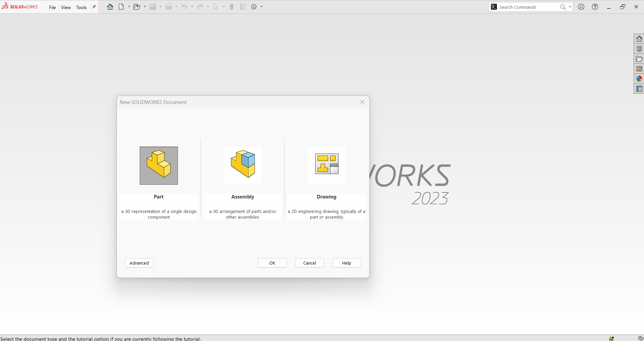Click the Undo icon
This screenshot has width=644, height=341.
tap(184, 7)
